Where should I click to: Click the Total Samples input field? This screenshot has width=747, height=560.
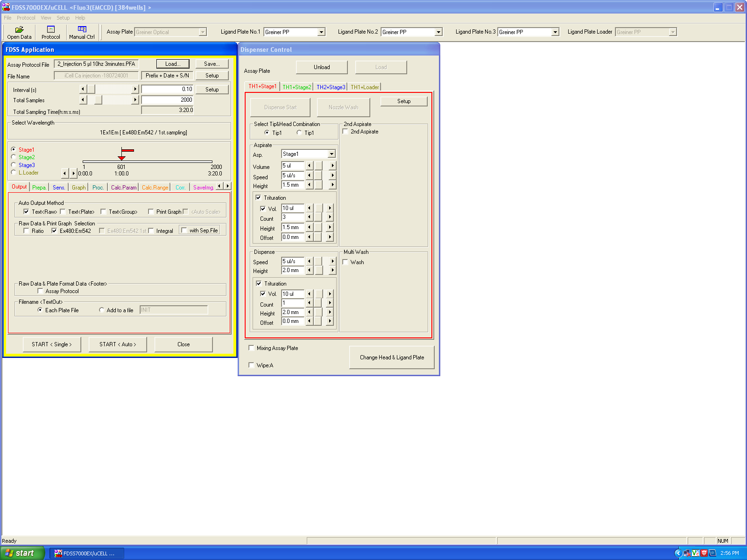167,100
